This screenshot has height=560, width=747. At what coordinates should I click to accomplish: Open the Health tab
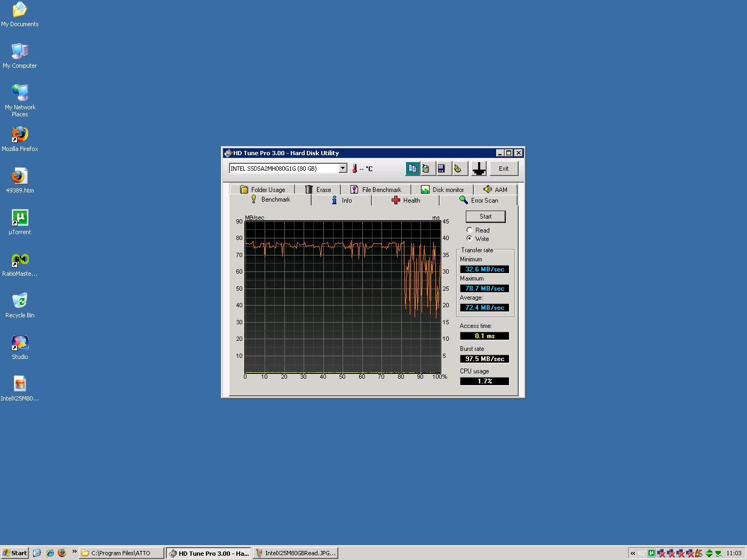click(406, 201)
